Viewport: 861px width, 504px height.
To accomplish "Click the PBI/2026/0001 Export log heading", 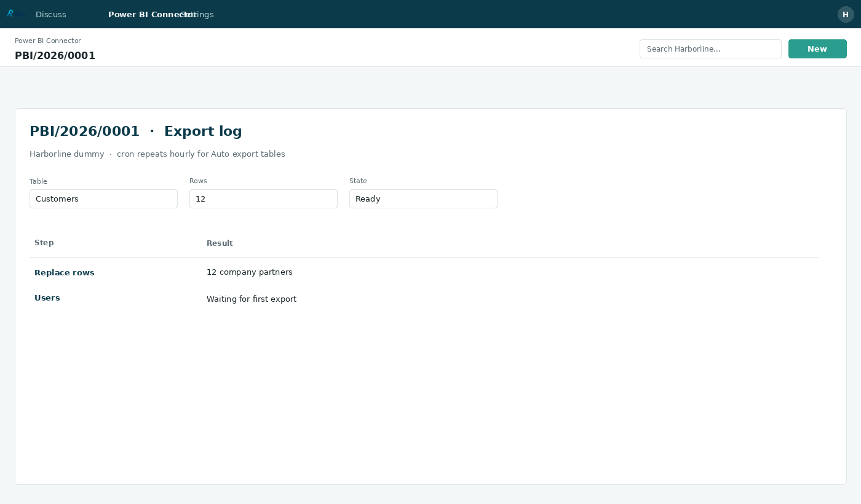I will tap(136, 131).
